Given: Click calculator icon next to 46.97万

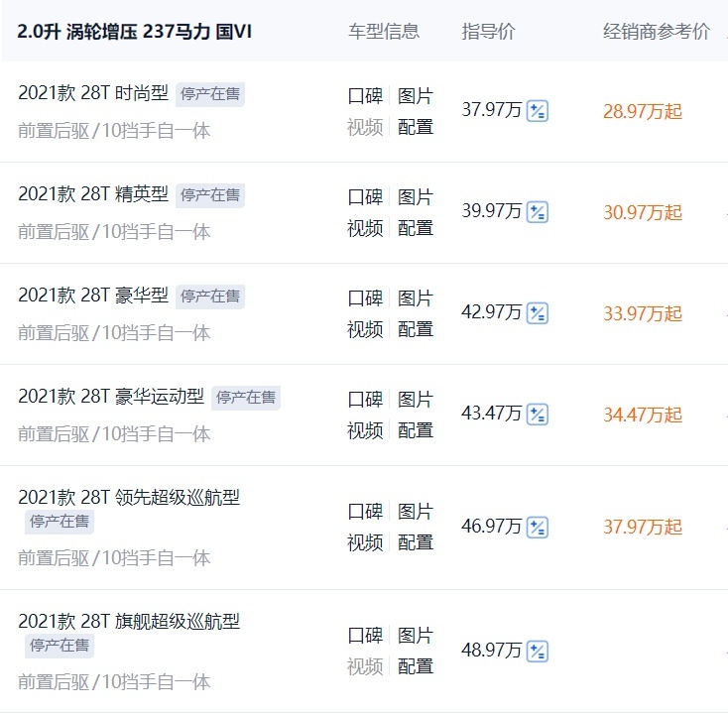Looking at the screenshot, I should pyautogui.click(x=538, y=527).
